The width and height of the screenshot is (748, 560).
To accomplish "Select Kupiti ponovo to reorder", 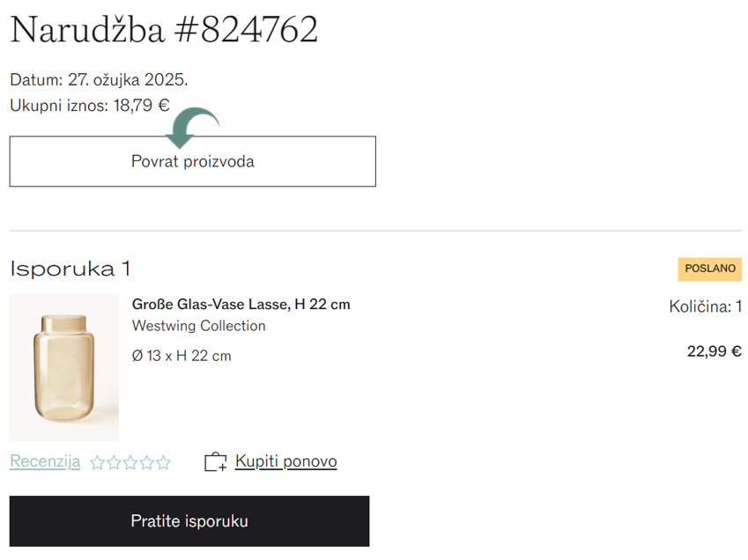I will point(285,461).
